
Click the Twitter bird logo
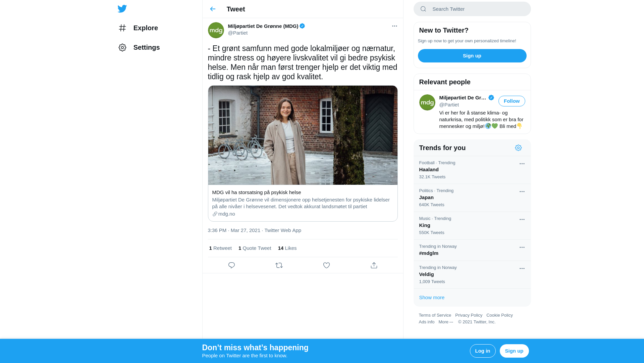(122, 9)
